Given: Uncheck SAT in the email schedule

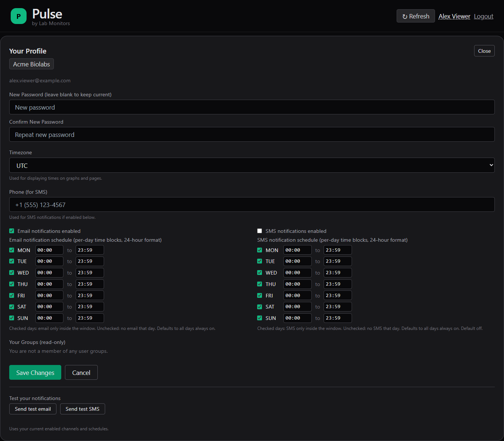Looking at the screenshot, I should click(x=12, y=307).
